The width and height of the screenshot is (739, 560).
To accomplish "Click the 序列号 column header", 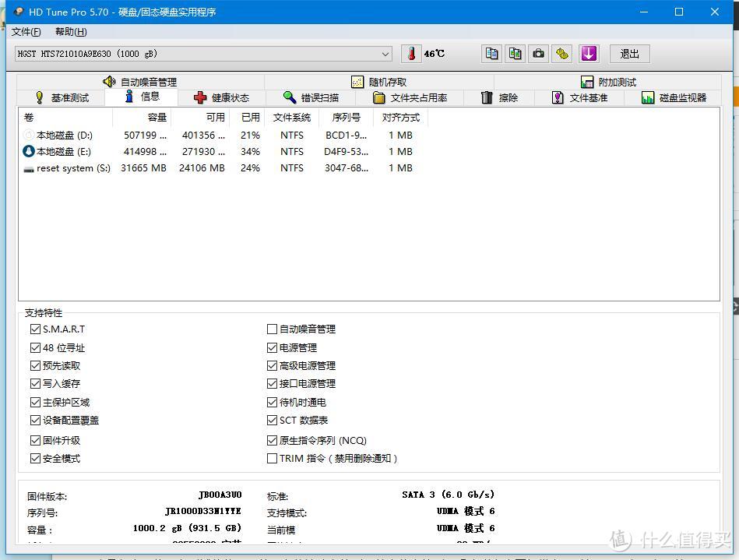I will coord(347,118).
